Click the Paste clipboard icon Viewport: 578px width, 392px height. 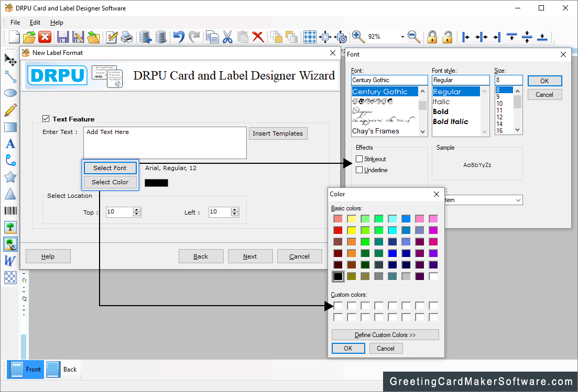pos(243,37)
